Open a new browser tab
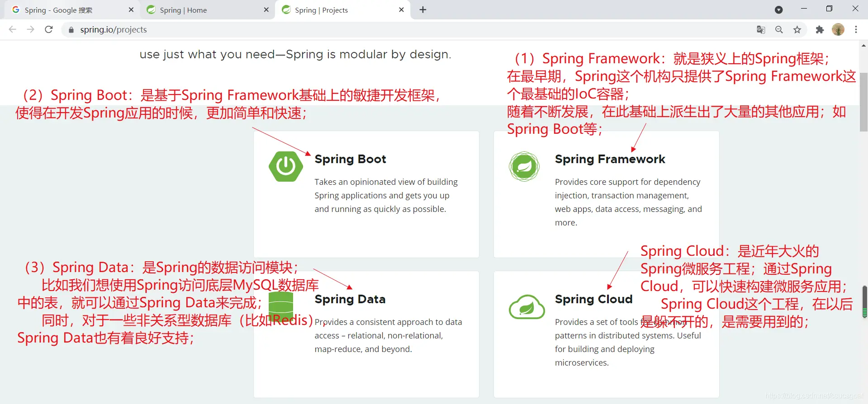The width and height of the screenshot is (868, 404). pyautogui.click(x=423, y=9)
